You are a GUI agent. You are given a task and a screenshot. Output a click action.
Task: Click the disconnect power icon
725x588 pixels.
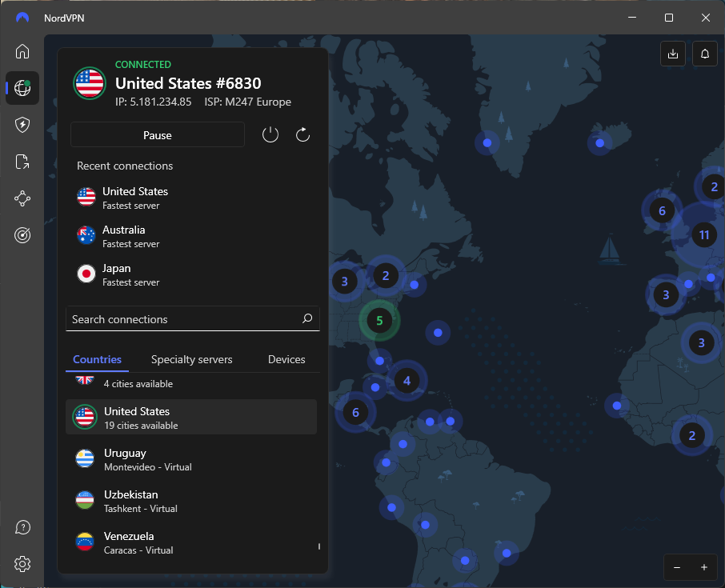(270, 135)
